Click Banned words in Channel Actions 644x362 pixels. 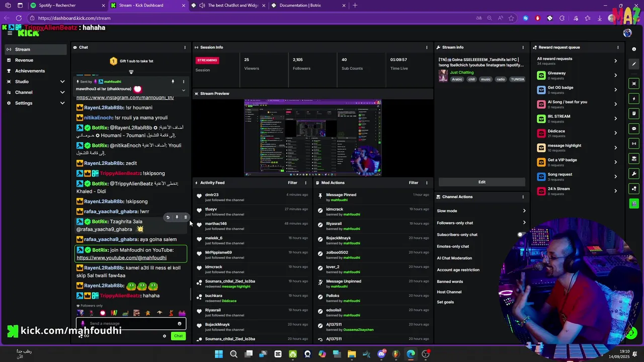pyautogui.click(x=450, y=282)
